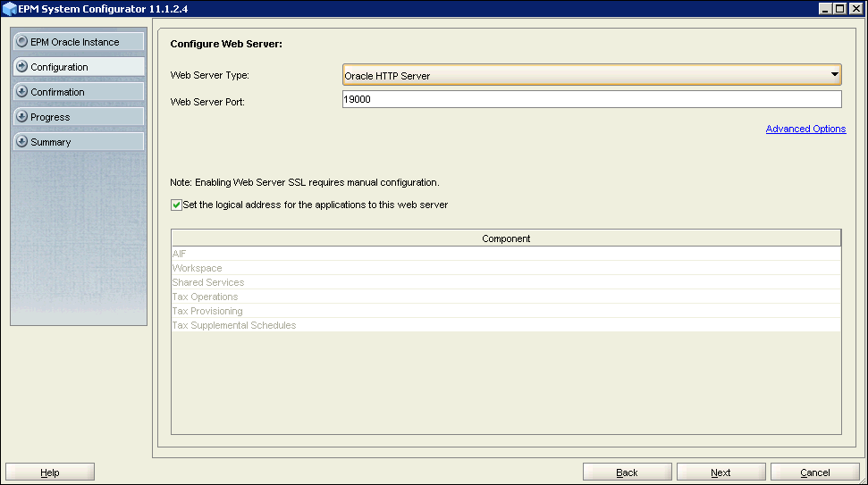Click the Configure Web Server heading
868x485 pixels.
[x=226, y=44]
